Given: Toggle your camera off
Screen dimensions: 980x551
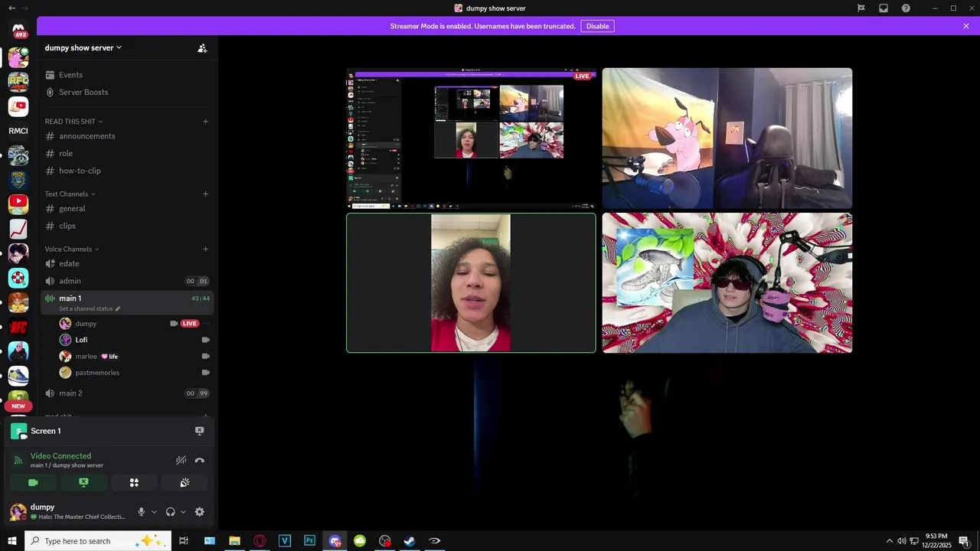Looking at the screenshot, I should [33, 483].
